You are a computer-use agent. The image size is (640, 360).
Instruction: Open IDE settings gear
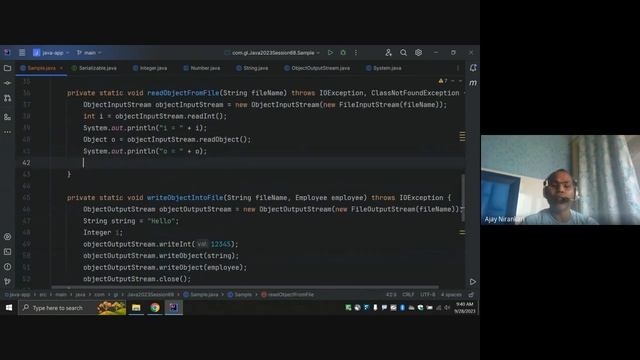pyautogui.click(x=418, y=53)
